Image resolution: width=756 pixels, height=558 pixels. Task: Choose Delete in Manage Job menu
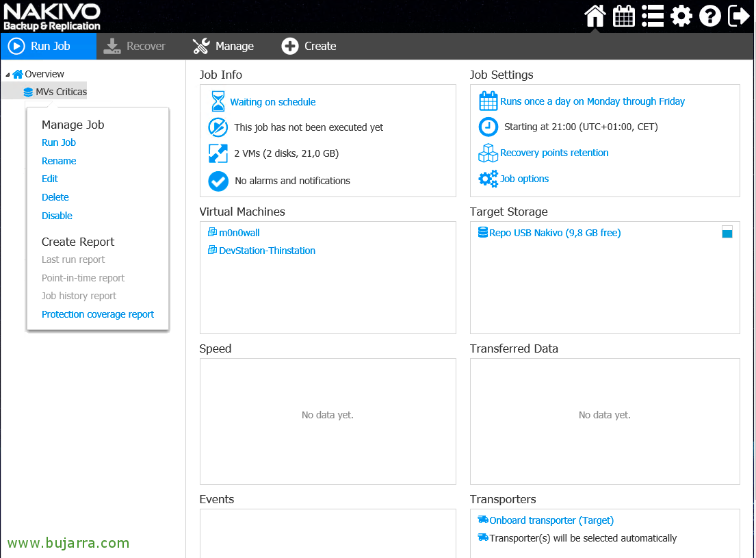tap(55, 197)
